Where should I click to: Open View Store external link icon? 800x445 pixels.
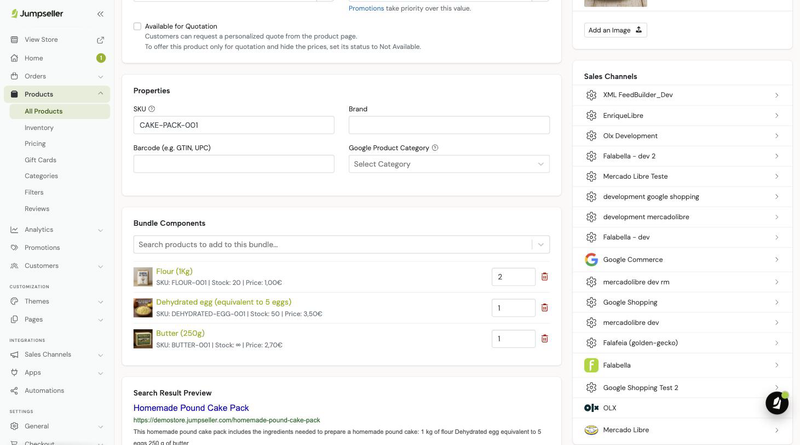(x=100, y=40)
